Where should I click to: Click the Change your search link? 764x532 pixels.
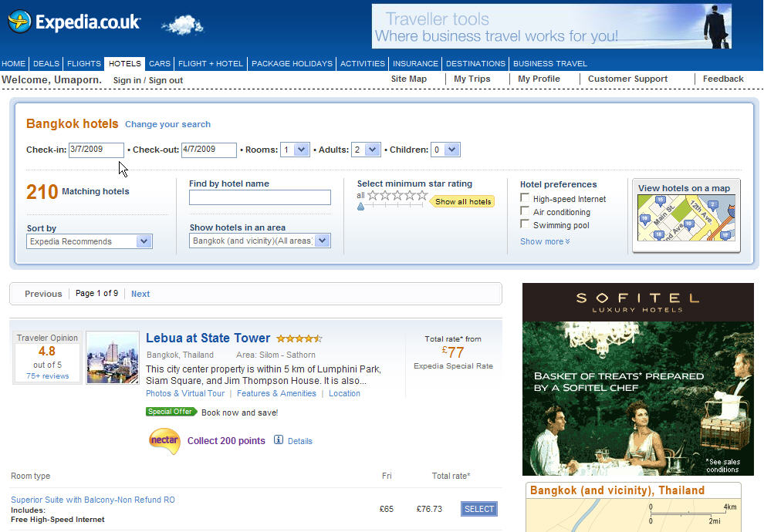(167, 124)
